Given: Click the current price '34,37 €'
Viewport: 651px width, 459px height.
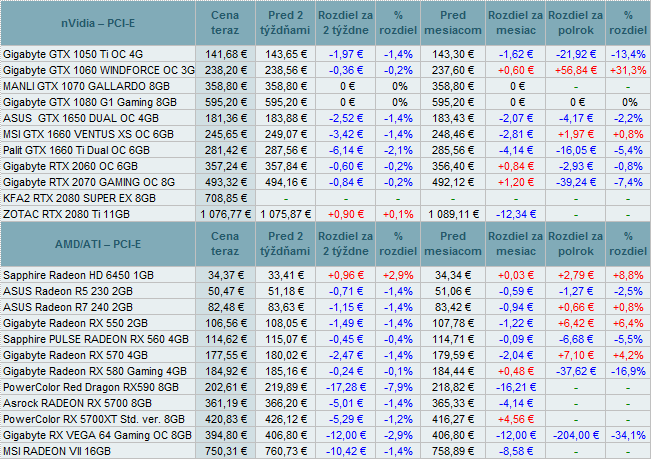Looking at the screenshot, I should [x=225, y=276].
